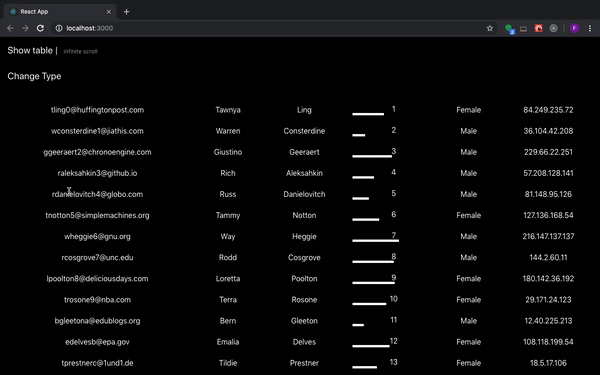Click the media/cast extension icon
The image size is (600, 375).
click(x=523, y=29)
